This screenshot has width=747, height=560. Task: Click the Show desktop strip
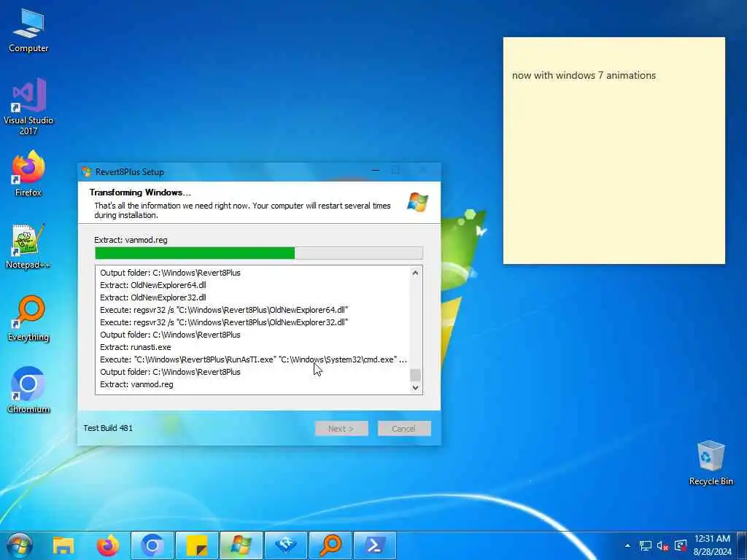pos(742,545)
